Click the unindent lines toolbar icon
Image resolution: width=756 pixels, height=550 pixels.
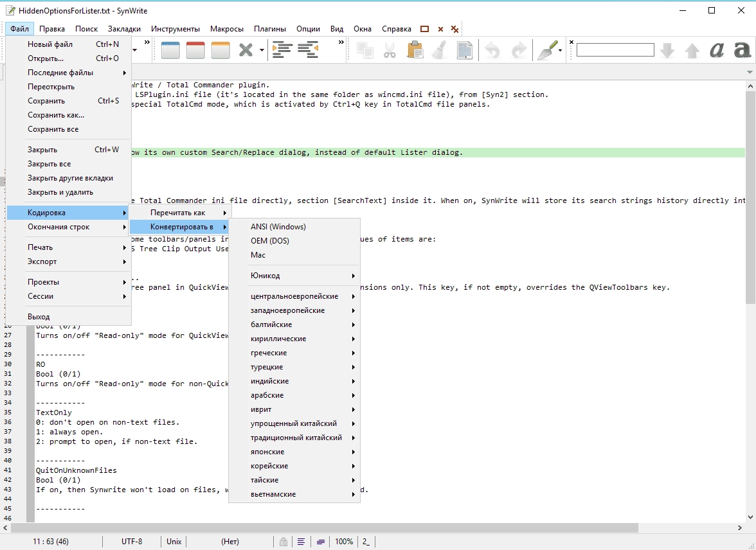point(308,49)
